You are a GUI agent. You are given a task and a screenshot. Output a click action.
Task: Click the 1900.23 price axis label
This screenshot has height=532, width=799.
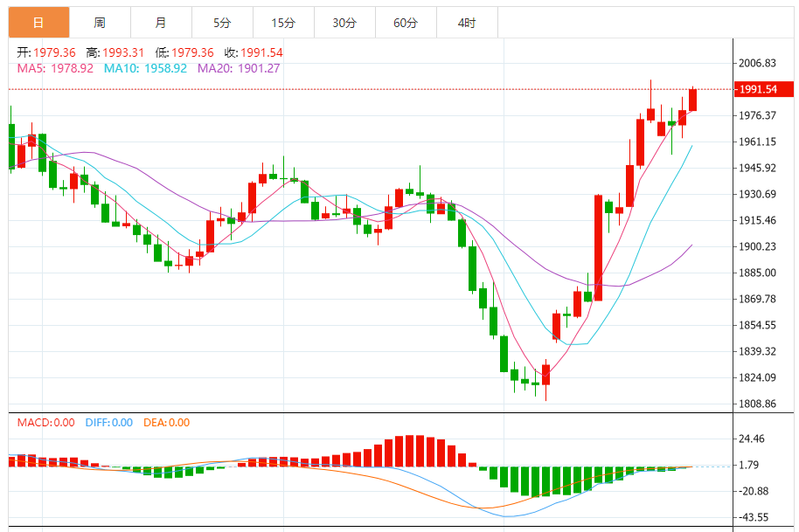pos(757,246)
